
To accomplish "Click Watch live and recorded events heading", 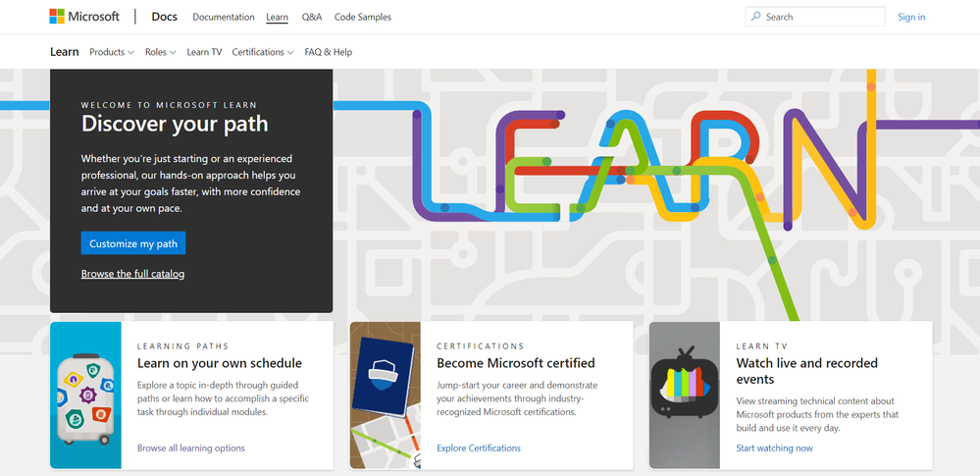I will click(x=807, y=371).
